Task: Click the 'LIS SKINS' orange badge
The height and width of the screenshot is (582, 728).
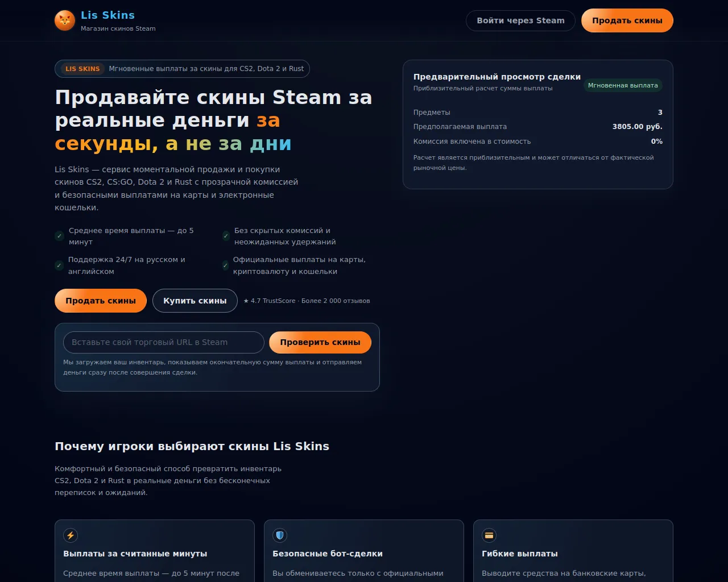Action: [82, 69]
